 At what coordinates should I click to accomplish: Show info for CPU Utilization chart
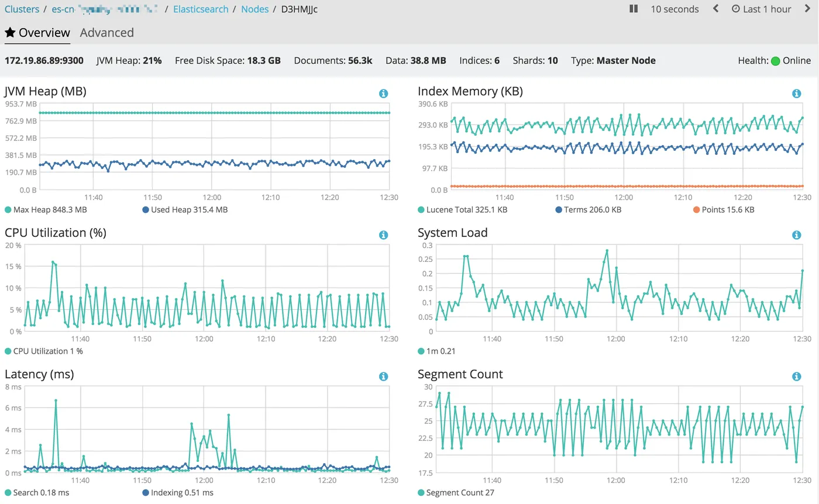click(x=383, y=235)
